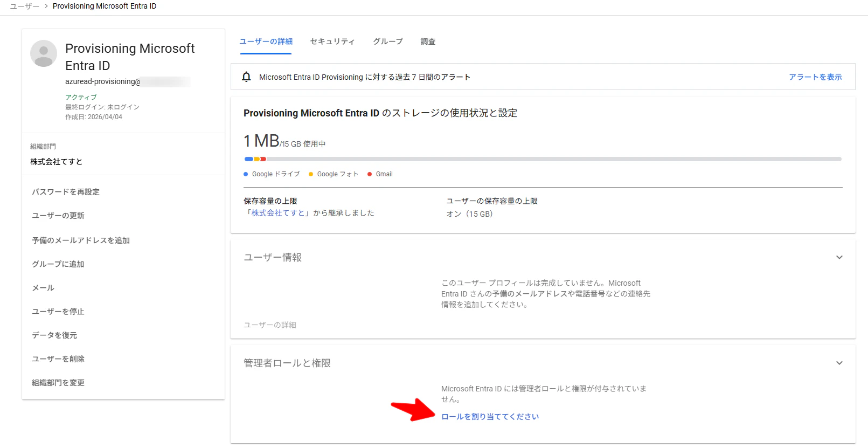Click the Google ドライブ legend label
The height and width of the screenshot is (448, 868).
pos(276,174)
